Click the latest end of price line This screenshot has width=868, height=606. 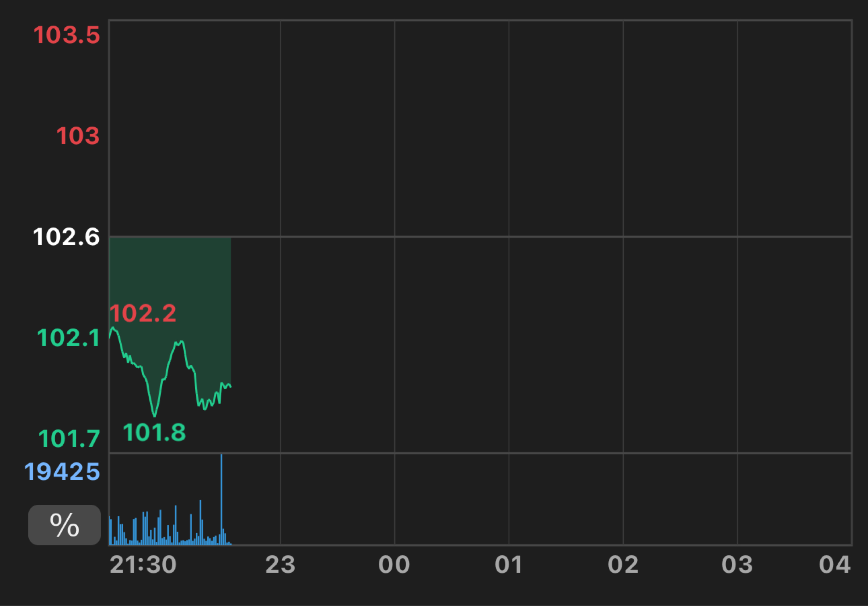pos(231,387)
